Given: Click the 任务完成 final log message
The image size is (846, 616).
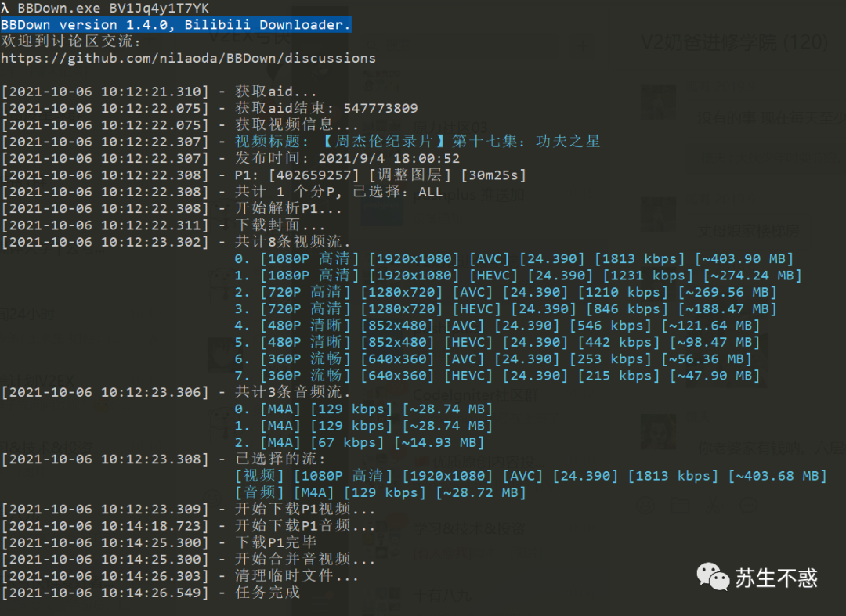Looking at the screenshot, I should [x=268, y=593].
